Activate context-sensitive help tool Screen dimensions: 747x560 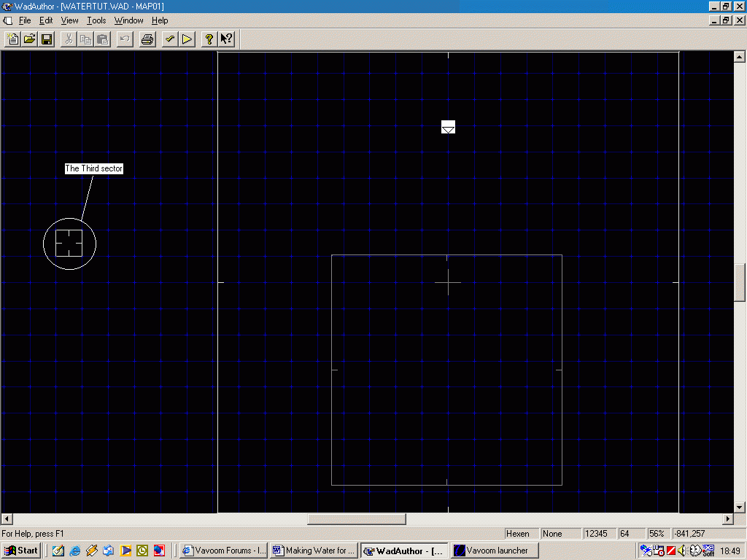pyautogui.click(x=226, y=39)
